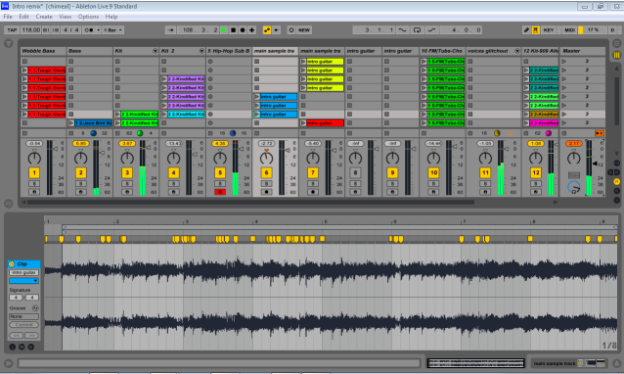Click the tempo field showing 118.00

pos(31,30)
